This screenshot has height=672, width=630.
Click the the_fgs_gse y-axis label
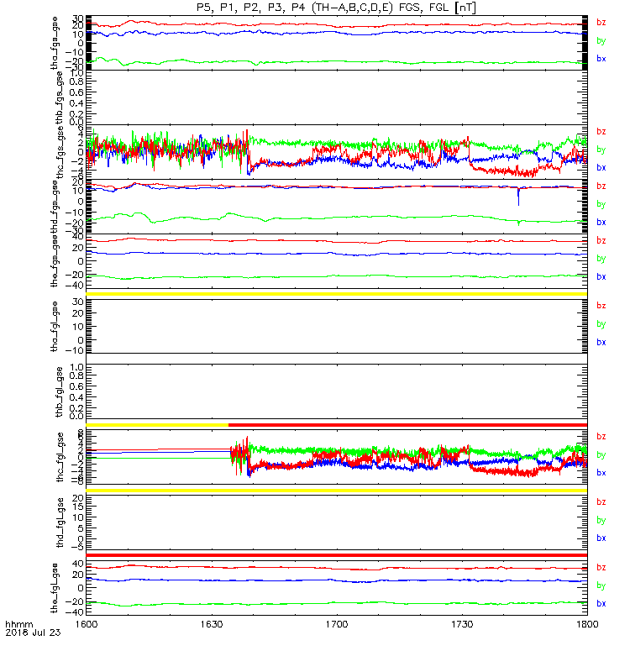pyautogui.click(x=55, y=261)
